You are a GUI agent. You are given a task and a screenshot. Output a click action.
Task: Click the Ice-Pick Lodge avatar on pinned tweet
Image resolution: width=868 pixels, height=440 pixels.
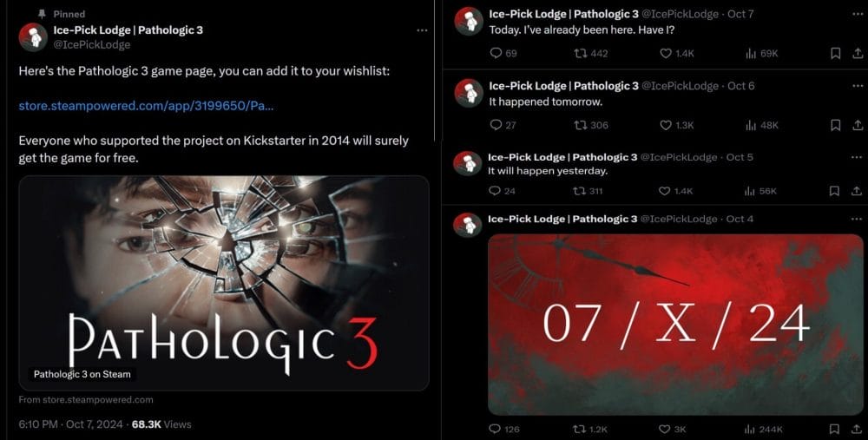[x=33, y=37]
